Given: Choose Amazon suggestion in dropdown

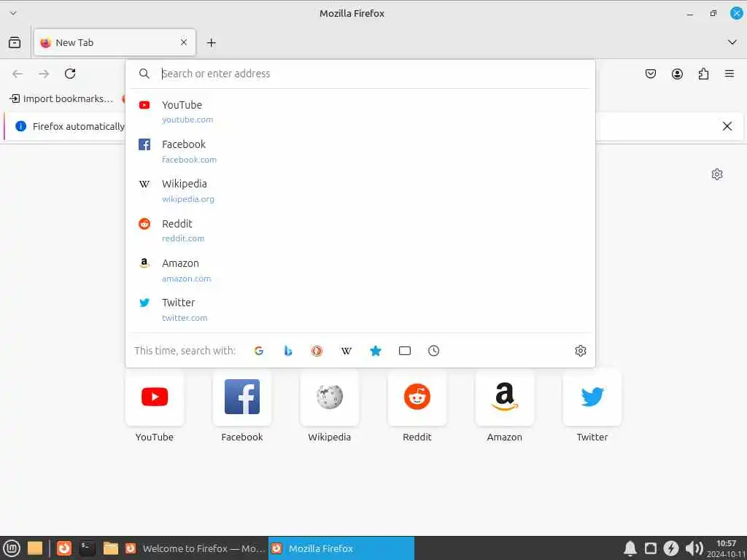Looking at the screenshot, I should 360,271.
